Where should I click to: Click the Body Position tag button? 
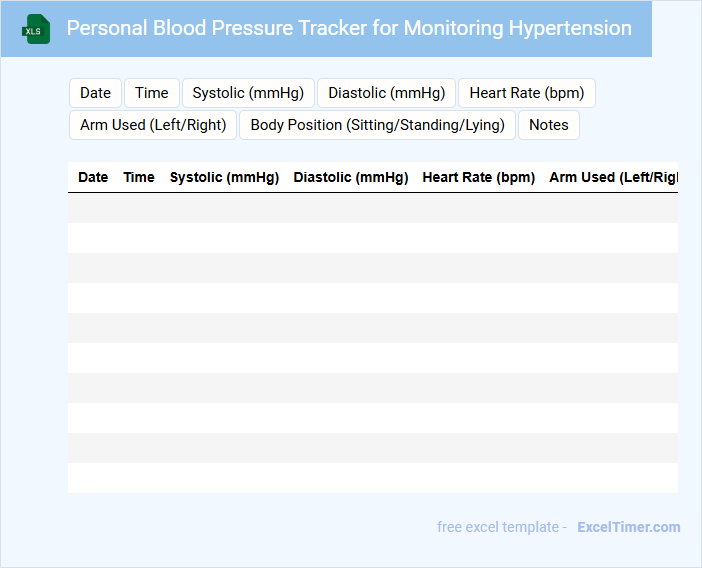tap(378, 125)
